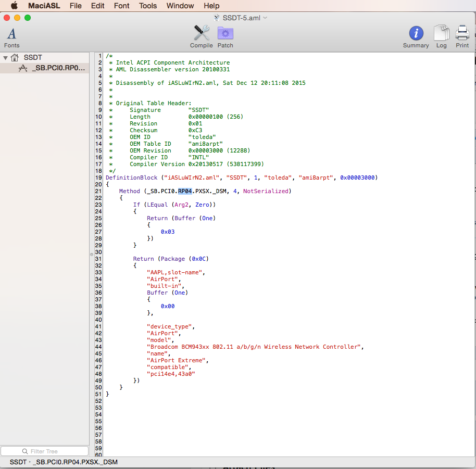Open the Log viewer icon
Viewport: 476px width, 469px height.
441,33
